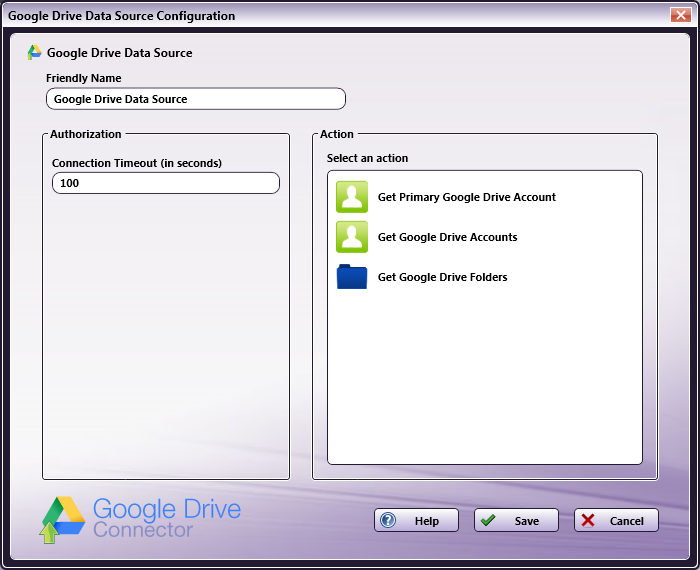The height and width of the screenshot is (570, 700).
Task: Open Help for this configuration
Action: (416, 520)
